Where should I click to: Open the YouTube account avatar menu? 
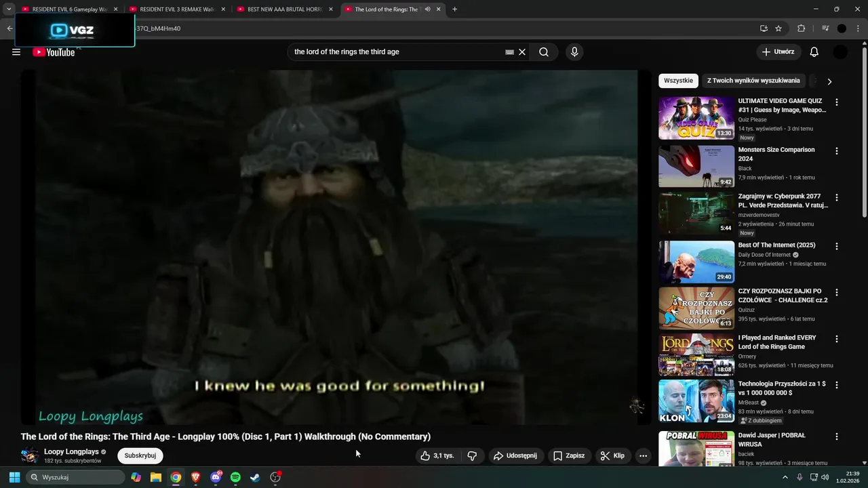pos(840,52)
